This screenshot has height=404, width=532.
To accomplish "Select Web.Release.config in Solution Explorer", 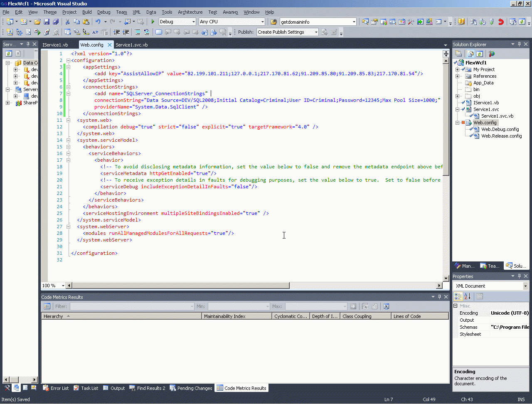I will pyautogui.click(x=501, y=136).
